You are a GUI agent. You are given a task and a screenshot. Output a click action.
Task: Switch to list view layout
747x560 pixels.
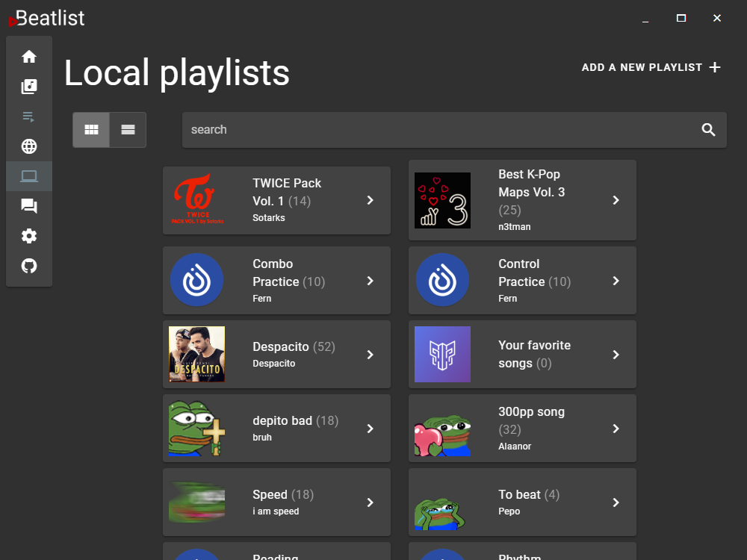tap(128, 129)
